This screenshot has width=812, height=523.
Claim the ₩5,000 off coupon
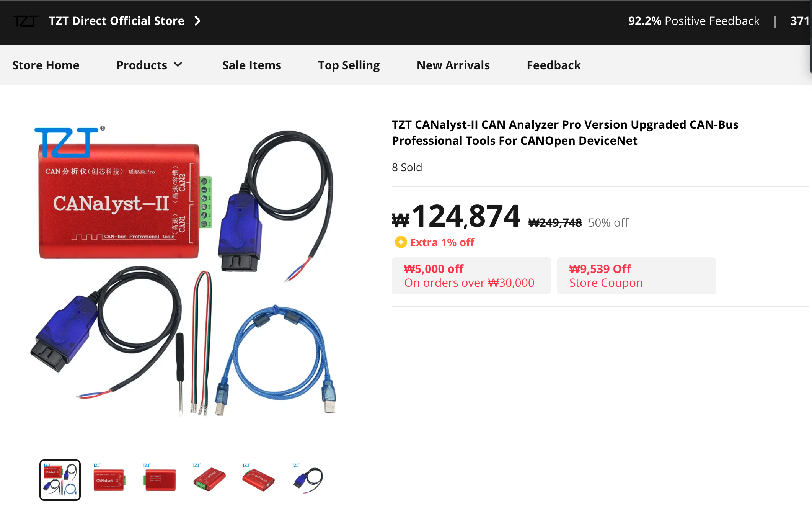coord(471,276)
